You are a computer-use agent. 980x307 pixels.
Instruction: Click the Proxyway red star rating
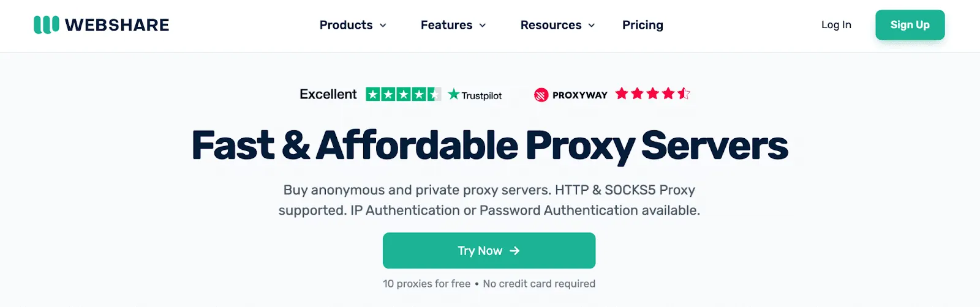[653, 94]
